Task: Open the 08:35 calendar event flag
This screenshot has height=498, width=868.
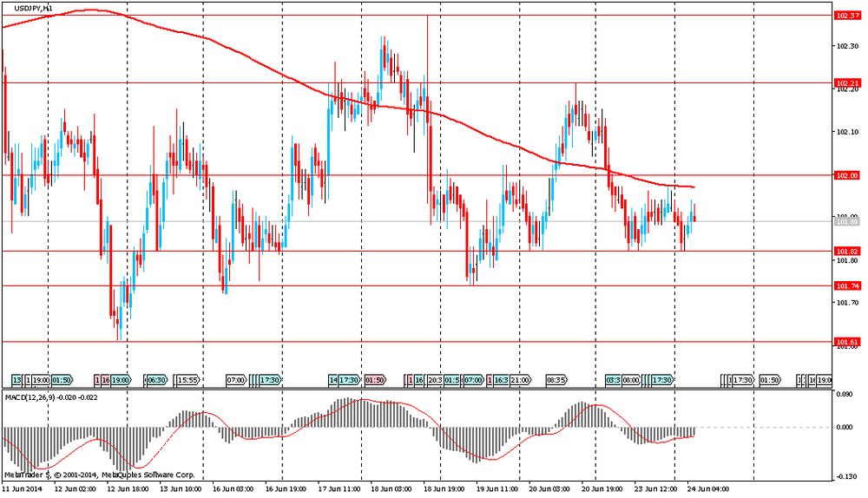Action: [x=556, y=380]
